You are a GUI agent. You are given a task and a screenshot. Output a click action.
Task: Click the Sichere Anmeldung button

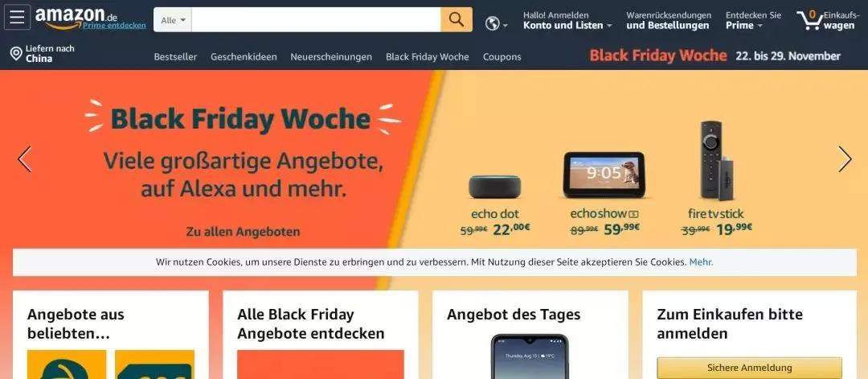pos(750,368)
